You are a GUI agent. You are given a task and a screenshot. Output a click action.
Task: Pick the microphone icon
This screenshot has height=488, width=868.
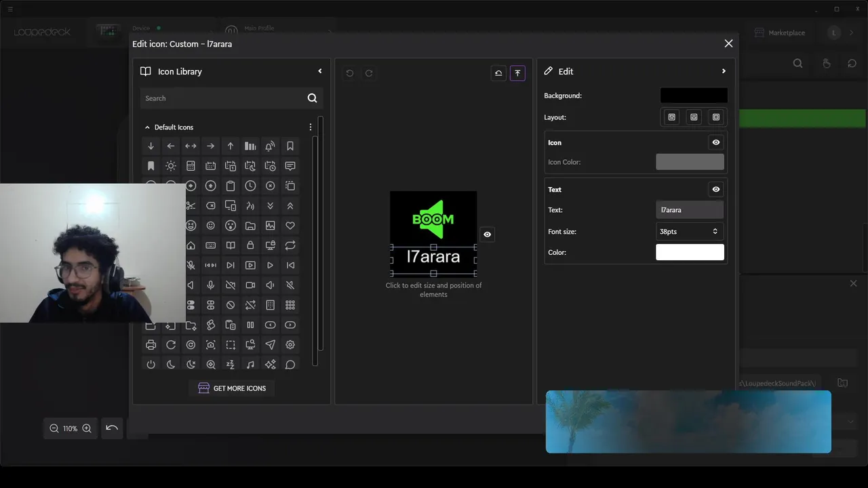(x=211, y=285)
